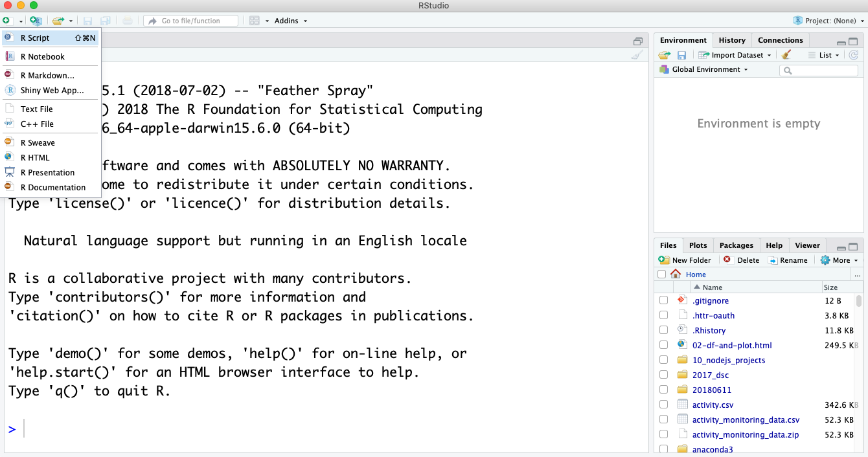This screenshot has height=457, width=868.
Task: Tick the checkbox beside 20180611
Action: [x=663, y=390]
